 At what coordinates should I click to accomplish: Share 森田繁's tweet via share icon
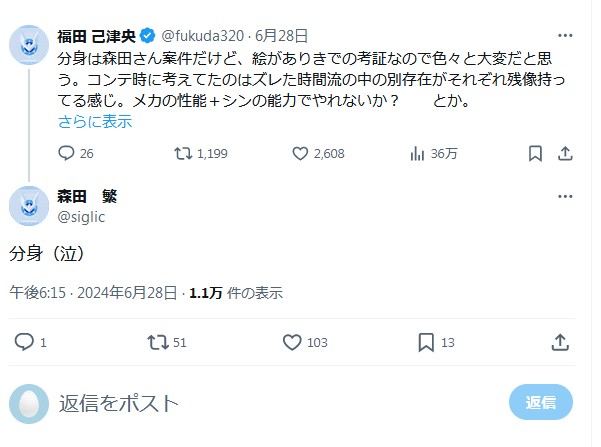click(561, 342)
